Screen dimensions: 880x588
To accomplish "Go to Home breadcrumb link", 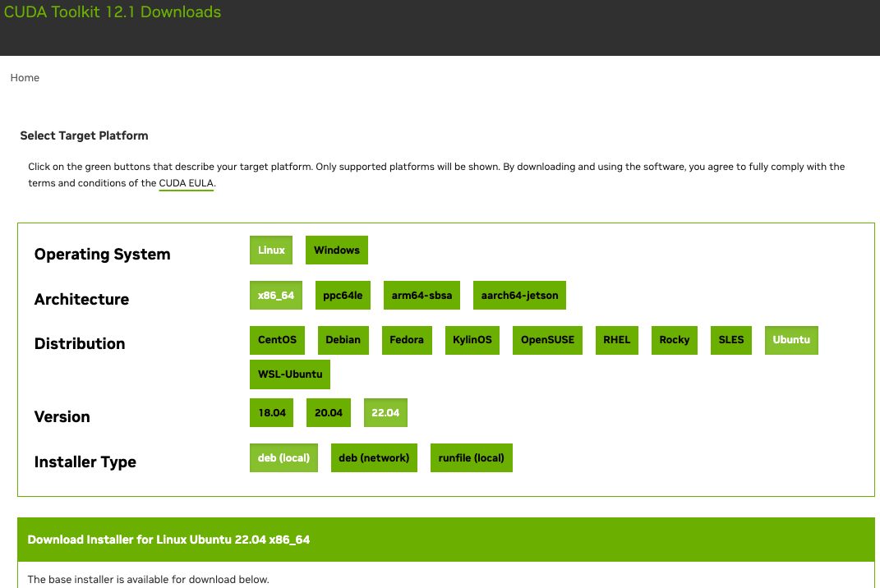I will pyautogui.click(x=25, y=78).
